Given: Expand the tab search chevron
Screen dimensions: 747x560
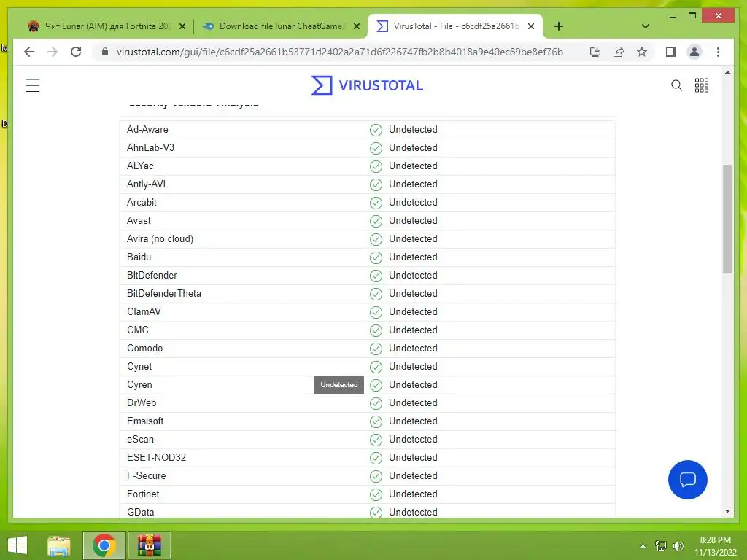Looking at the screenshot, I should tap(646, 26).
